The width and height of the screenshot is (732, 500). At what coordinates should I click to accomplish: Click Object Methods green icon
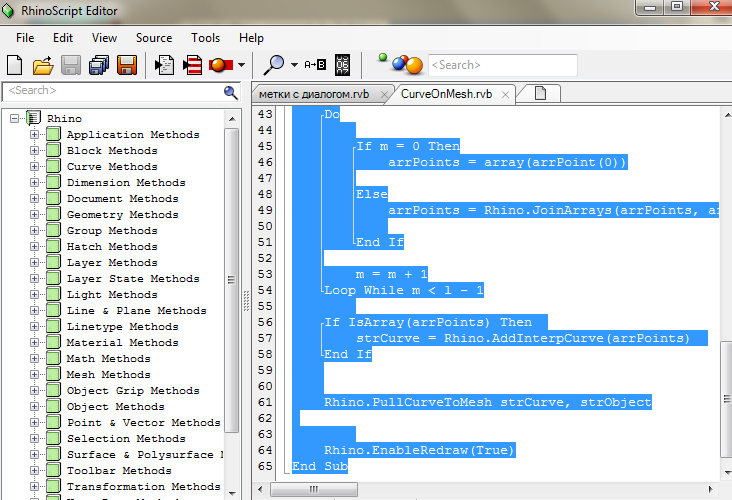(x=53, y=406)
